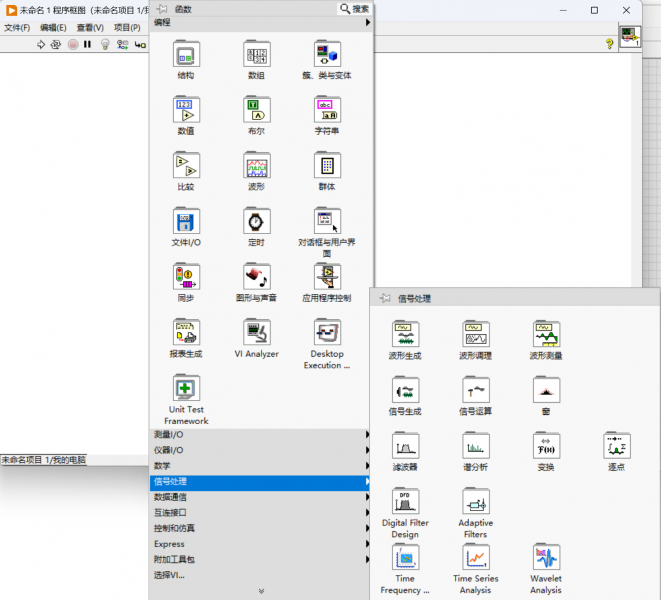Open the 布尔 (Boolean) palette icon

point(256,110)
